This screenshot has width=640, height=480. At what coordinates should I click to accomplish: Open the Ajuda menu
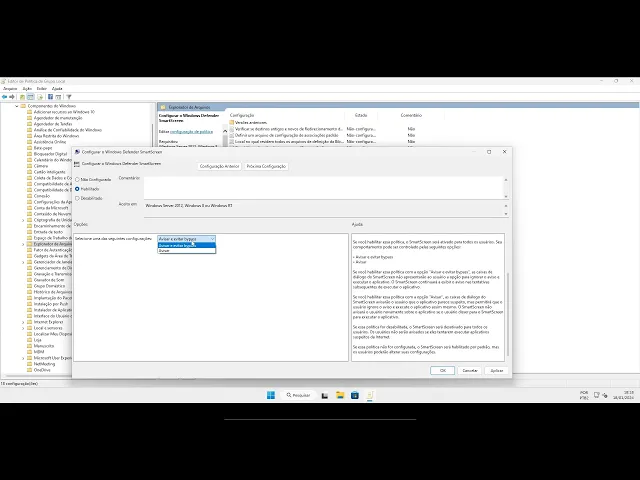pos(57,89)
